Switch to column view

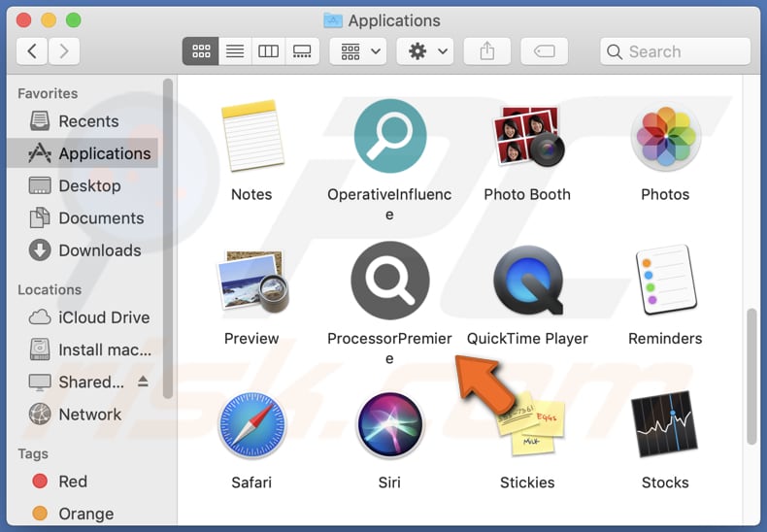268,50
